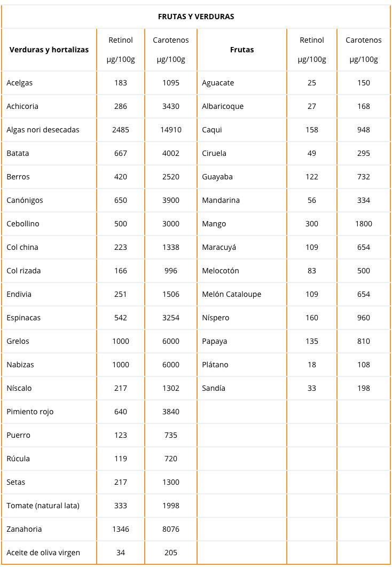Select the 8076 carotenos value
The width and height of the screenshot is (392, 567).
pyautogui.click(x=171, y=530)
